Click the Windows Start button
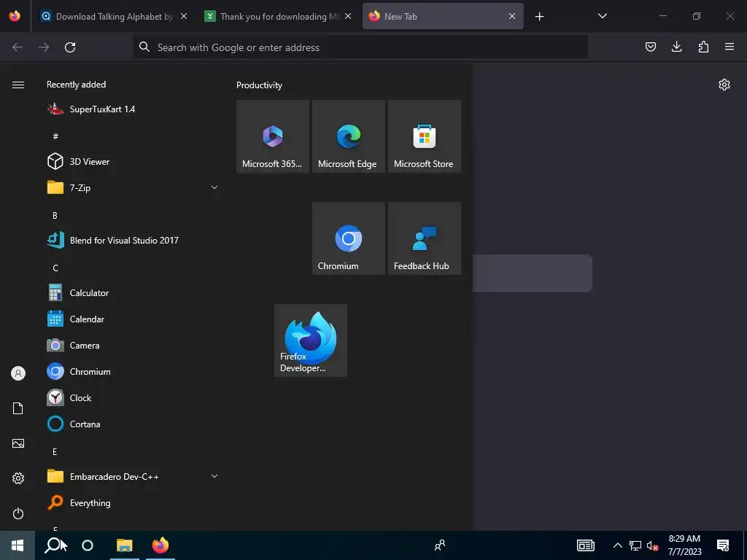 pos(18,545)
